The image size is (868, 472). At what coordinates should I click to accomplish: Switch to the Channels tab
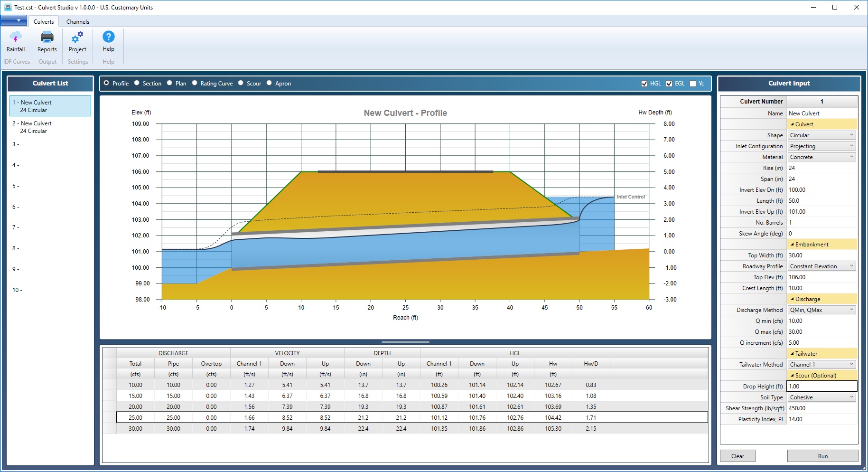coord(77,21)
